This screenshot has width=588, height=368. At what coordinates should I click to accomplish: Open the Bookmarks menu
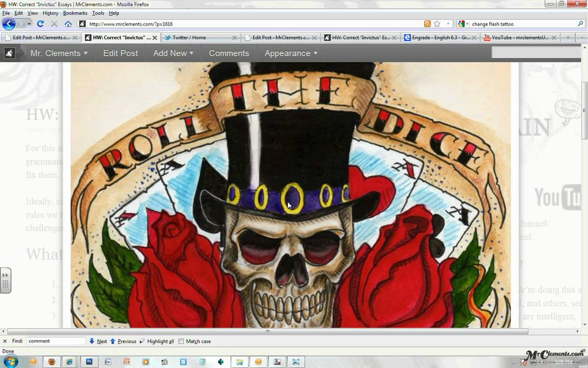(75, 13)
